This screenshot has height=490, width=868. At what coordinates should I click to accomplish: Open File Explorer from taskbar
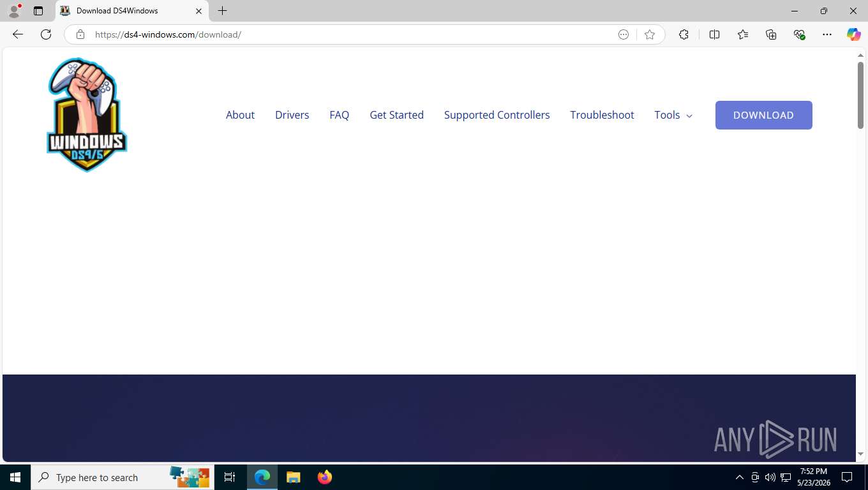pos(293,477)
